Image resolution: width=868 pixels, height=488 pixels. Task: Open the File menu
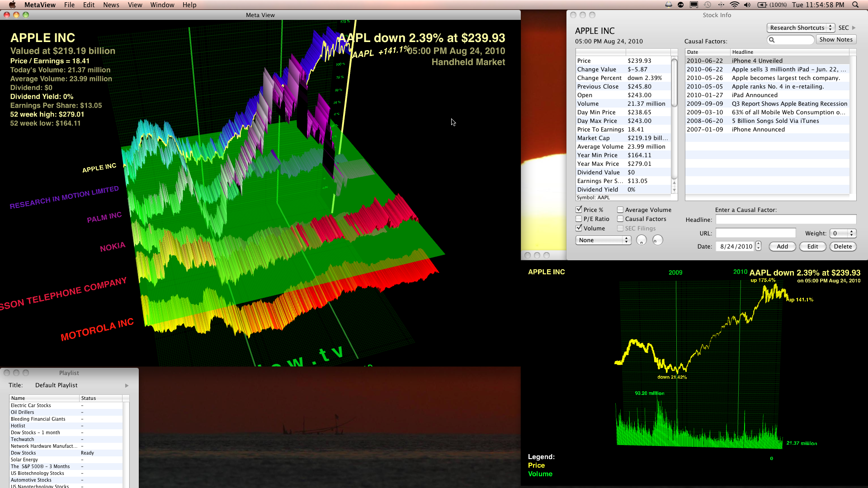pyautogui.click(x=69, y=5)
